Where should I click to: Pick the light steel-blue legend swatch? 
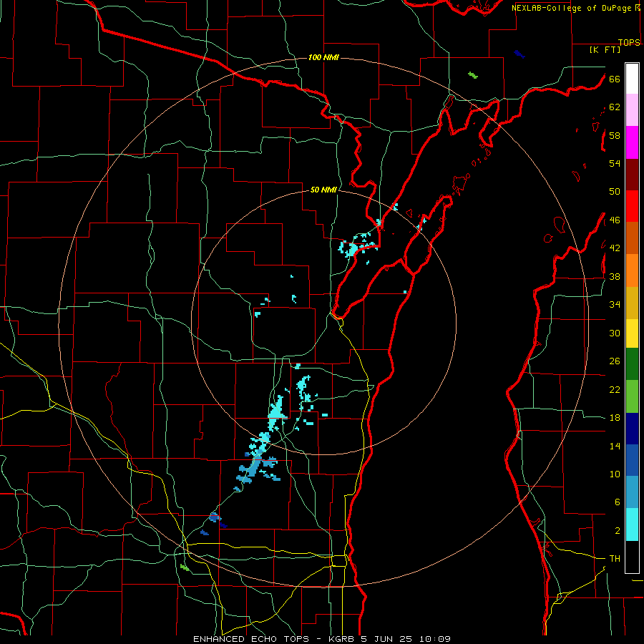[632, 492]
